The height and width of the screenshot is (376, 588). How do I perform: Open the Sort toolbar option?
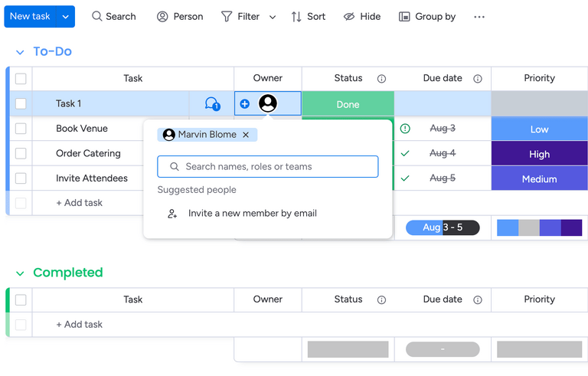click(308, 17)
